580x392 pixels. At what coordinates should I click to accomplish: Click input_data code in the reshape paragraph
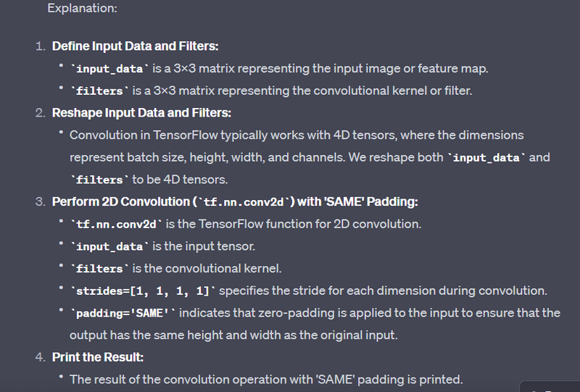click(486, 157)
